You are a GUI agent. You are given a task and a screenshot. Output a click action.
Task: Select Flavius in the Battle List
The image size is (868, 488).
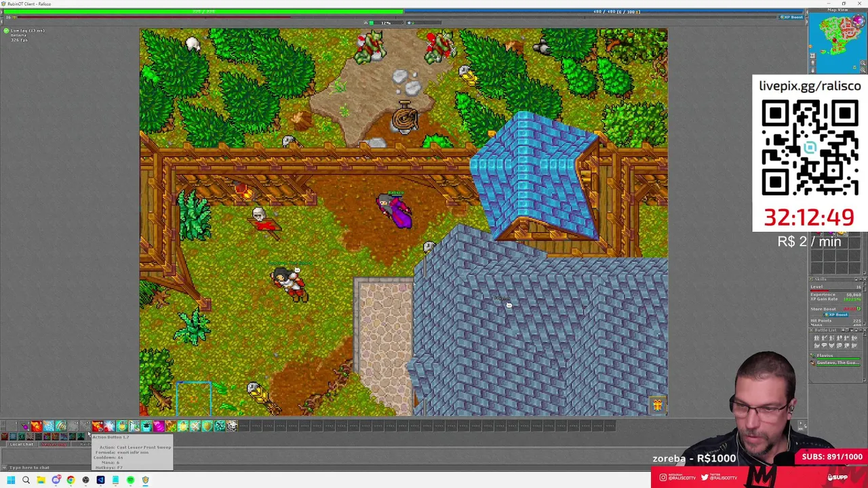(837, 355)
